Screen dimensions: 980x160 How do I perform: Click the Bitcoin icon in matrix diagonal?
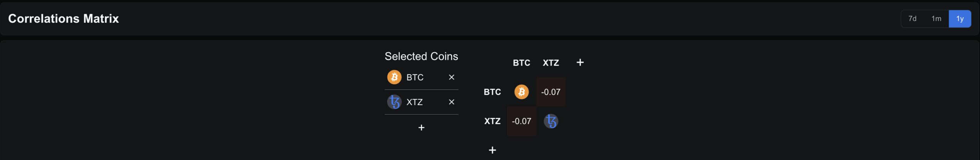coord(521,92)
